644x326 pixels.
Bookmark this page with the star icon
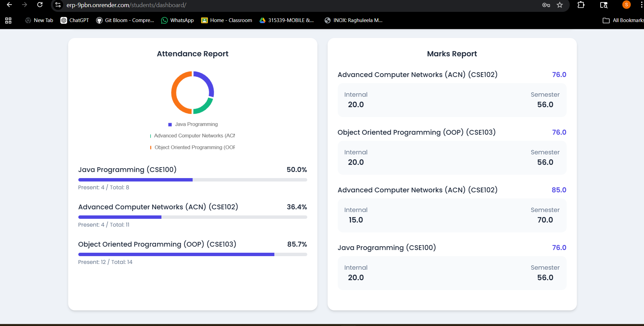tap(560, 5)
